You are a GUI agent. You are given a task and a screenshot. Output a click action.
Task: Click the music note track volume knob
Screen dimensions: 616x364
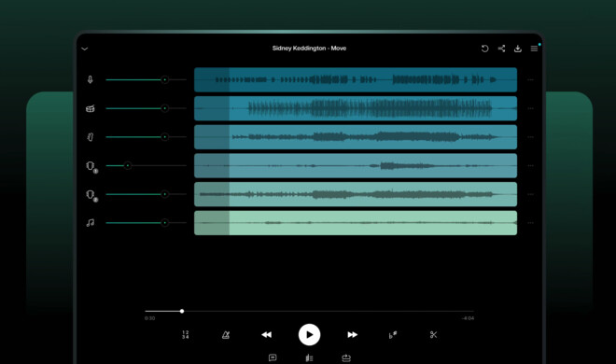click(x=164, y=223)
